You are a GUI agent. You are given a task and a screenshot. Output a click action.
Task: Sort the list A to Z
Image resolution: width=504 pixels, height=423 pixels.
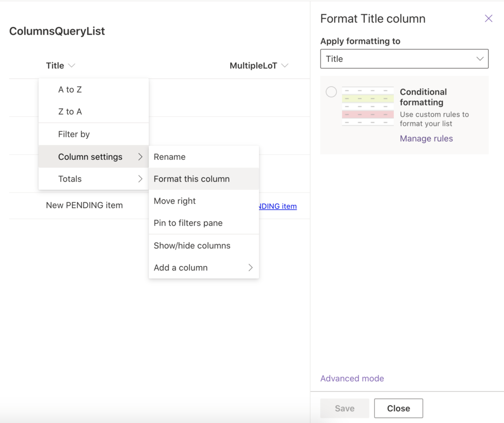70,90
